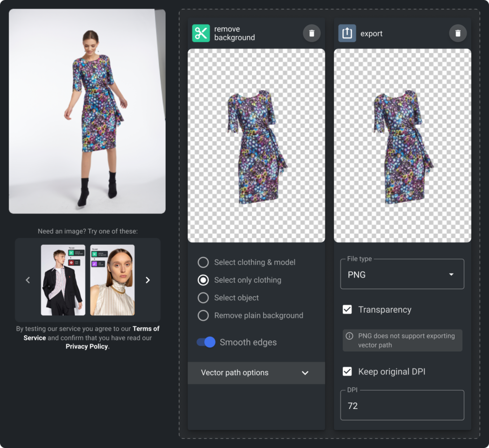489x448 pixels.
Task: Uncheck Keep original DPI checkbox
Action: [347, 371]
